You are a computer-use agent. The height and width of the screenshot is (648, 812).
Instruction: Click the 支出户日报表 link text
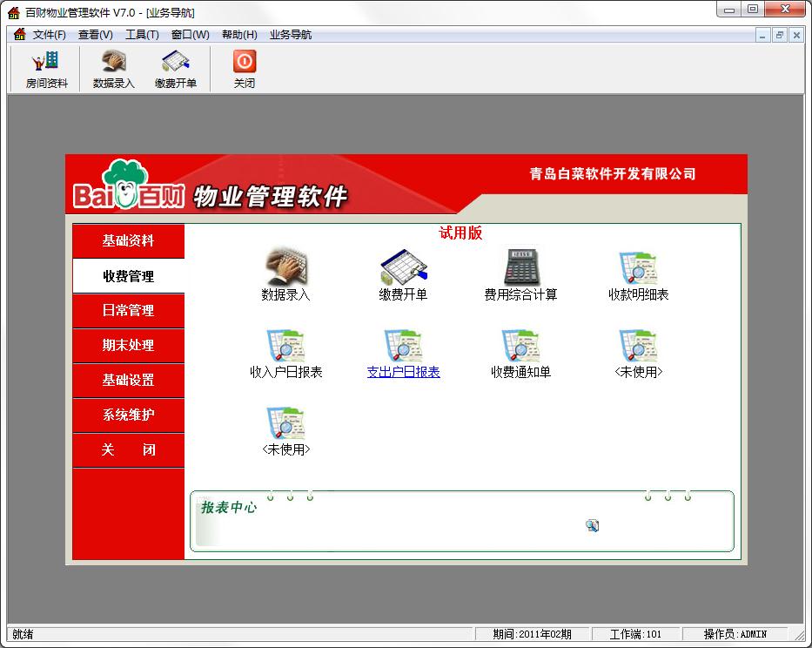pos(404,372)
